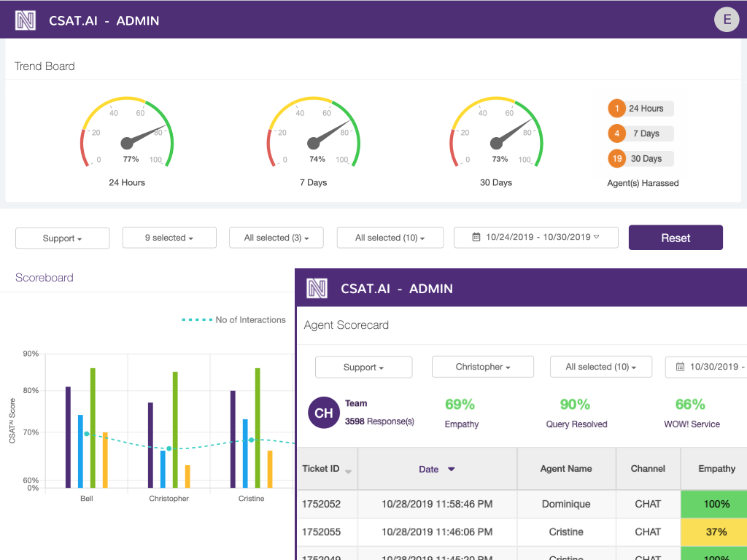
Task: Click the calendar icon in scorecard date field
Action: pyautogui.click(x=680, y=367)
